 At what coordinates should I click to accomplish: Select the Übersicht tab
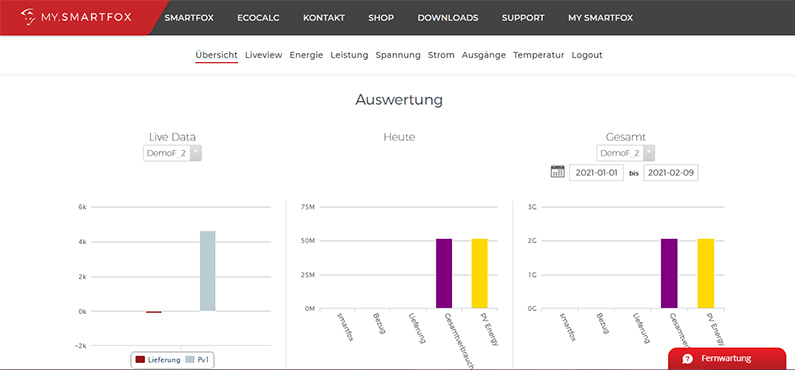216,55
